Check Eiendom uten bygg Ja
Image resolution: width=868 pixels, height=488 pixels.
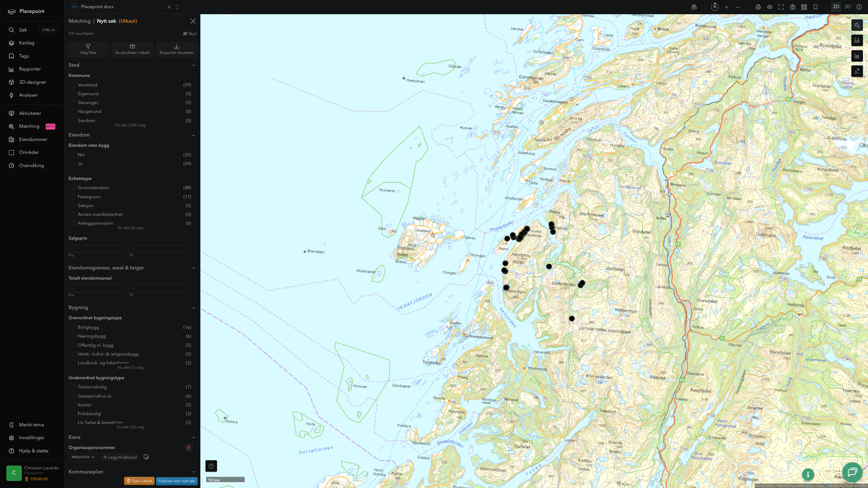[x=73, y=164]
